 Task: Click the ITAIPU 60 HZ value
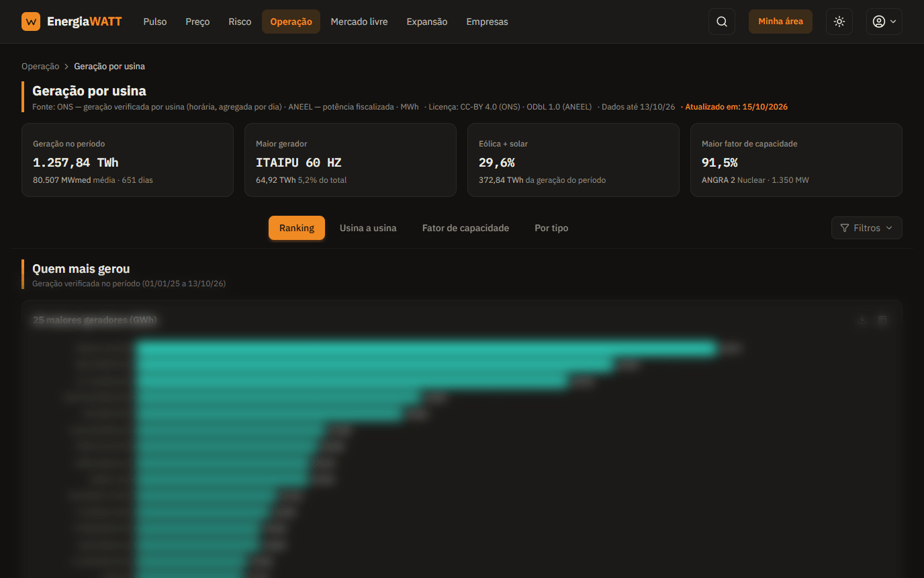299,163
